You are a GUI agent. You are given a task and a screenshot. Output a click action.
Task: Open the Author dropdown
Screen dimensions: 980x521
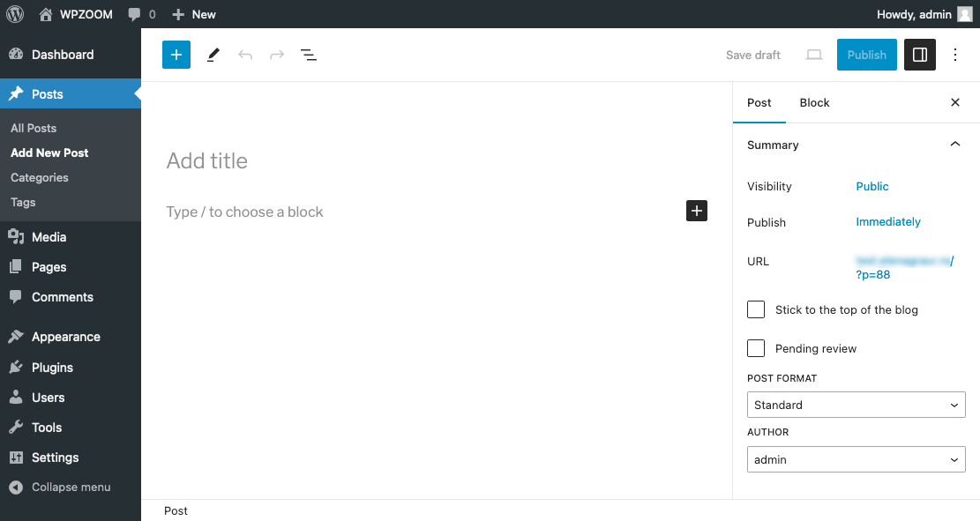click(857, 459)
